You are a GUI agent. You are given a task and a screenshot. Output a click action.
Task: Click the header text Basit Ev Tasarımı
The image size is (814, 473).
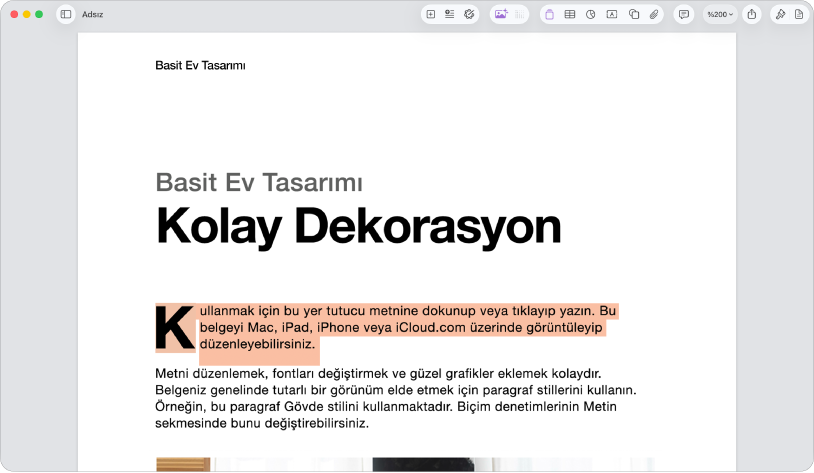(200, 65)
